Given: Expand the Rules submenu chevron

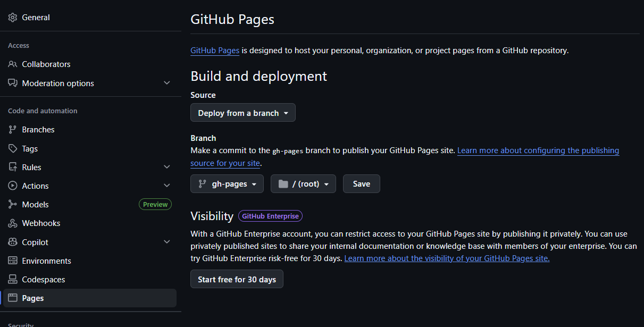Looking at the screenshot, I should point(166,167).
